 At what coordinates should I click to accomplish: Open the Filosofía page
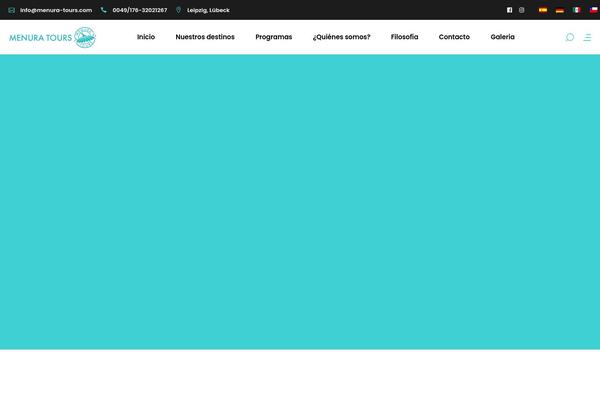[x=404, y=37]
